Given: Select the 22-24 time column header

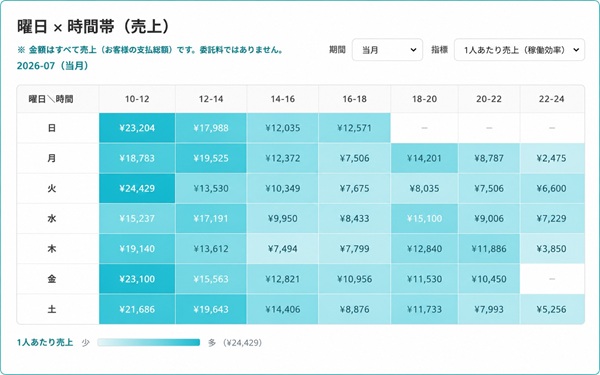Looking at the screenshot, I should [552, 99].
